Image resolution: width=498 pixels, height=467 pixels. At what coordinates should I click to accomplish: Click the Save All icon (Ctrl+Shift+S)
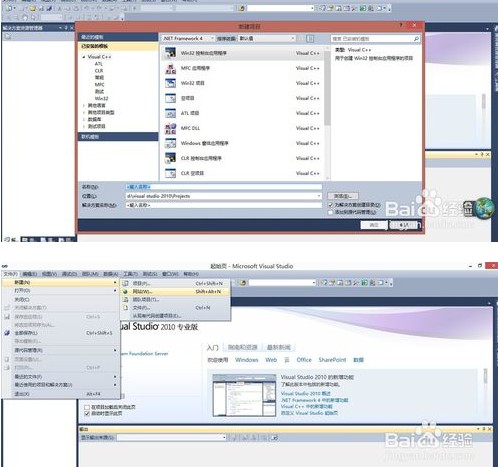click(7, 333)
